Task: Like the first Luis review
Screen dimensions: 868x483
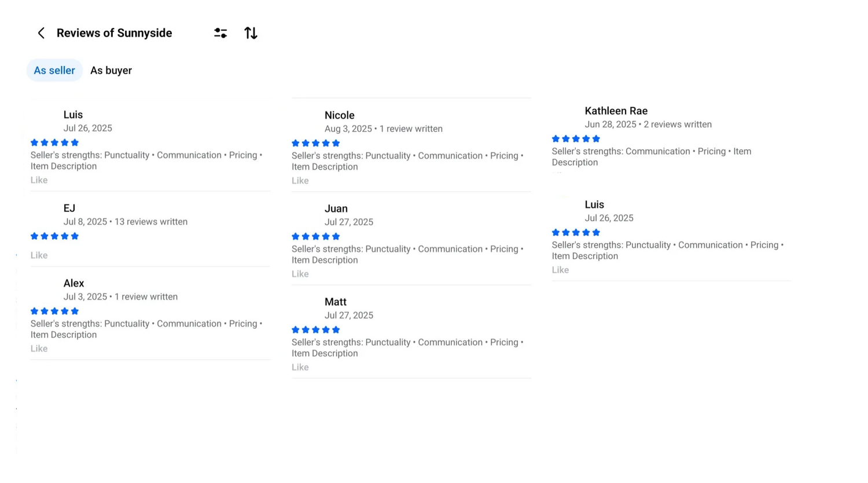Action: [39, 180]
